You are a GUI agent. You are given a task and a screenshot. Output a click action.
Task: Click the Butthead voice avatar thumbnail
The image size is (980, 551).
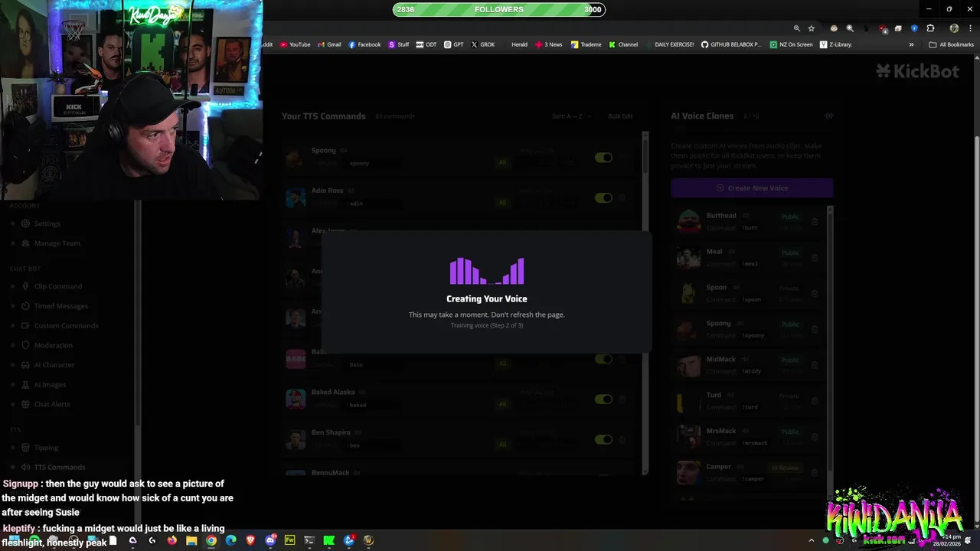(688, 222)
